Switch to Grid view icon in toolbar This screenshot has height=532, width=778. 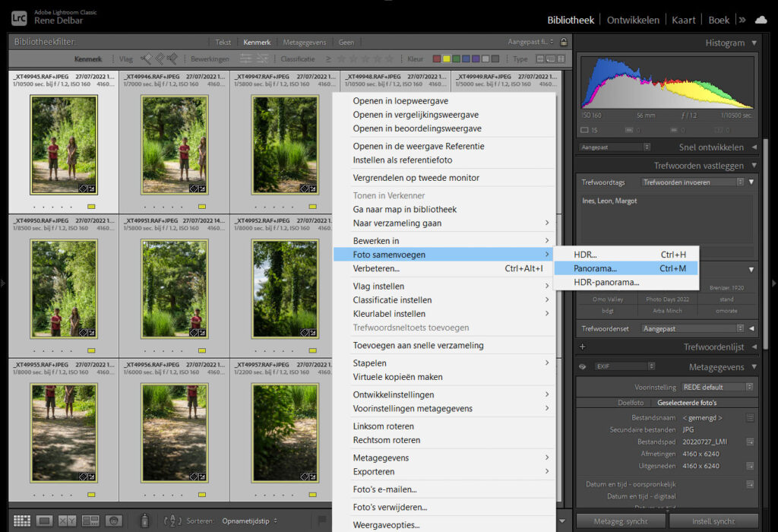click(22, 521)
